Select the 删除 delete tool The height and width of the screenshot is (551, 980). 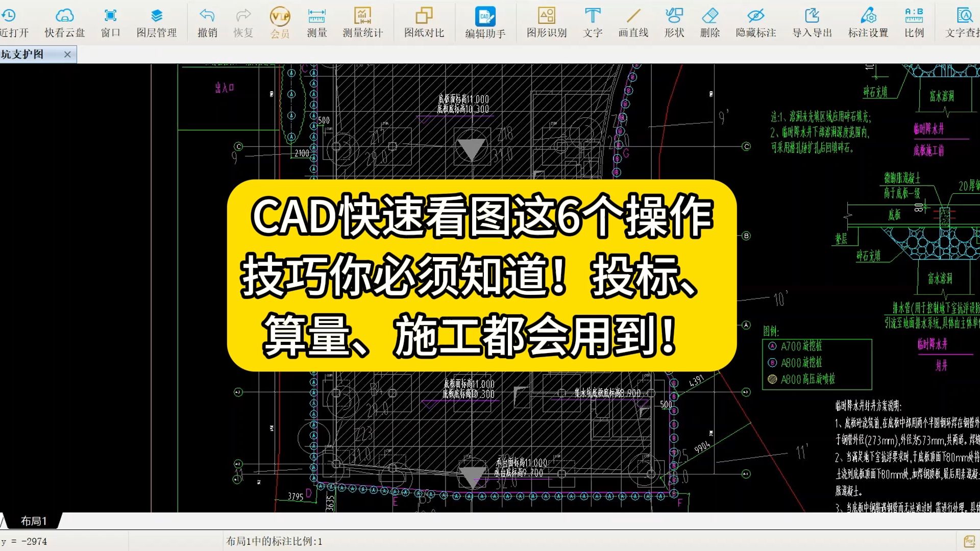click(710, 21)
